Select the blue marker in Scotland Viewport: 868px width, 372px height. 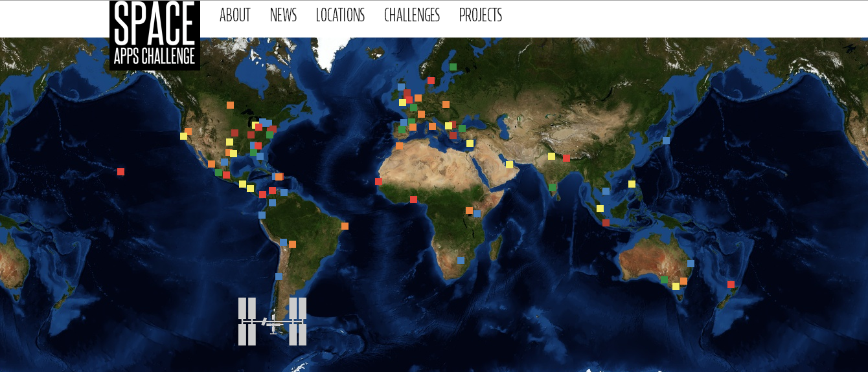[x=401, y=87]
